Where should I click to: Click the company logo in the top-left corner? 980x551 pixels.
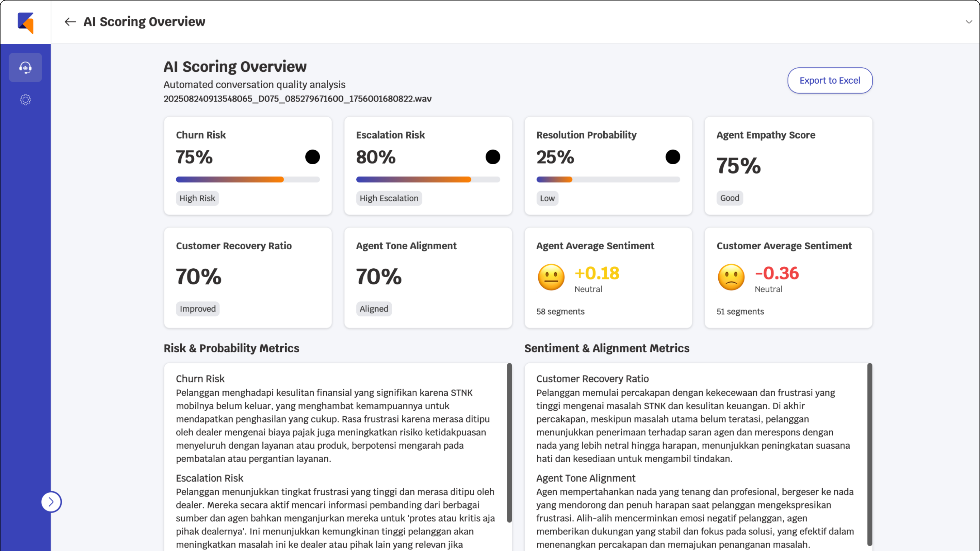[x=26, y=22]
